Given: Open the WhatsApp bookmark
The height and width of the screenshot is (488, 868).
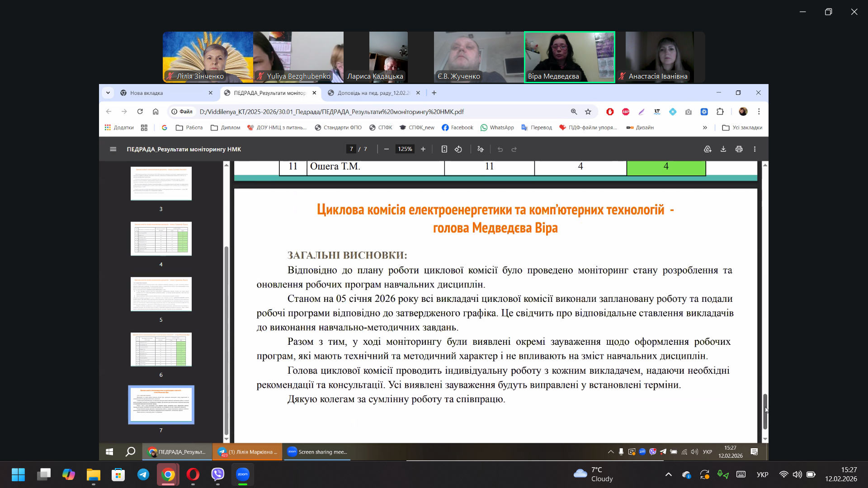Looking at the screenshot, I should (497, 127).
